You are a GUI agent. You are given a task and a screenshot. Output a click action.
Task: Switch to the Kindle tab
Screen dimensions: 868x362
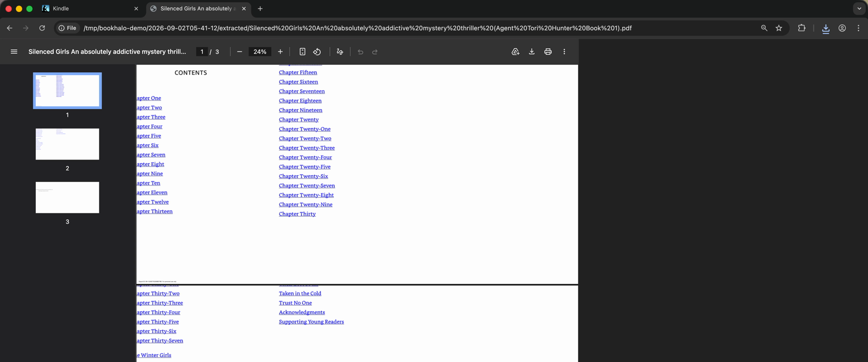pyautogui.click(x=90, y=9)
